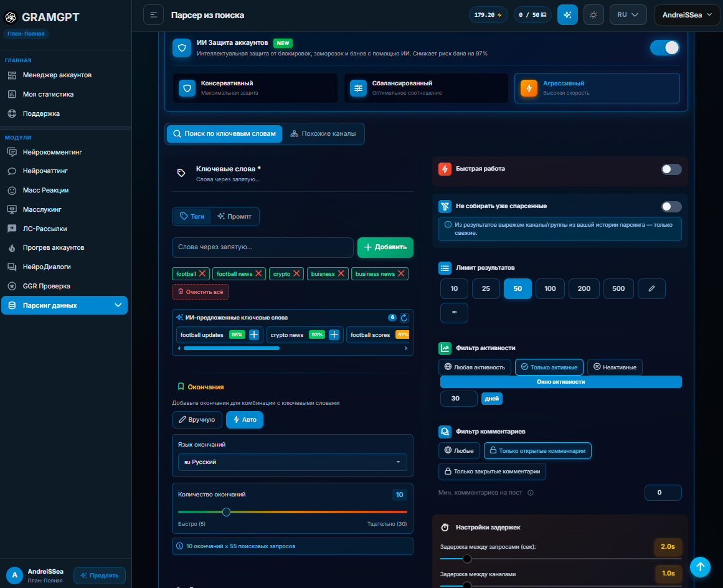
Task: Add suggested keyword 'crypto news'
Action: [334, 335]
